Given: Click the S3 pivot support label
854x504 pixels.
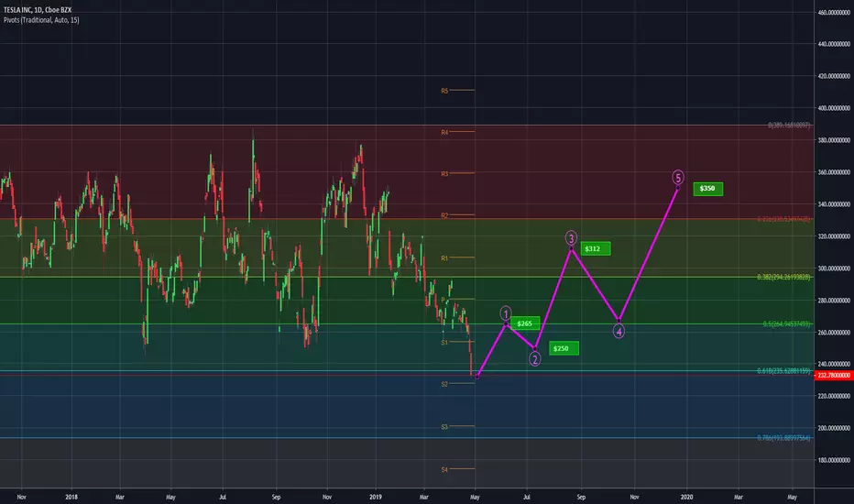Looking at the screenshot, I should point(444,427).
